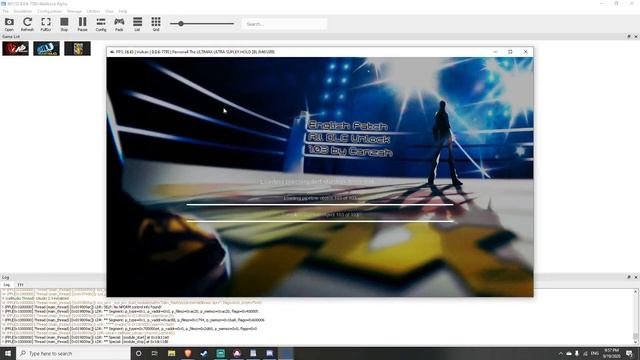The height and width of the screenshot is (360, 640).
Task: Open the View menu
Action: pos(109,11)
